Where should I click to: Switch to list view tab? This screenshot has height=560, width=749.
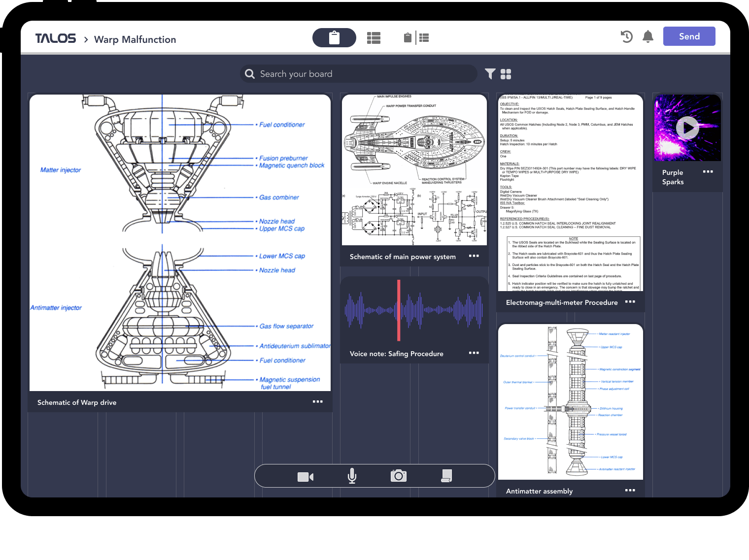click(374, 38)
